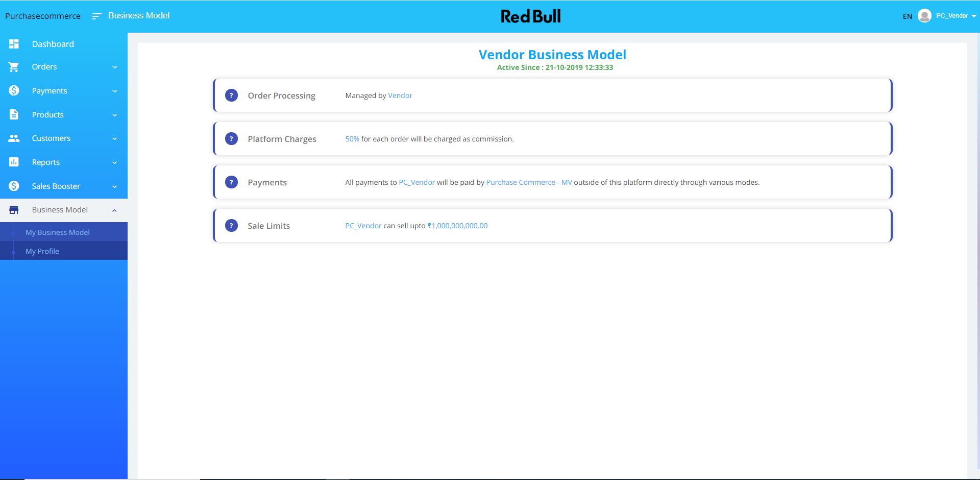Click the Red Bull logo
The image size is (980, 480).
tap(531, 16)
